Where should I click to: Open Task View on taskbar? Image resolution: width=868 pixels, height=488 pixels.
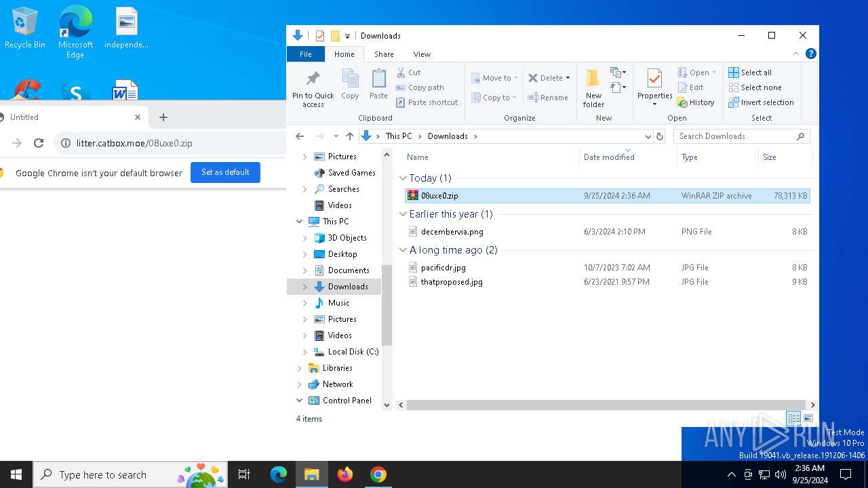coord(244,474)
